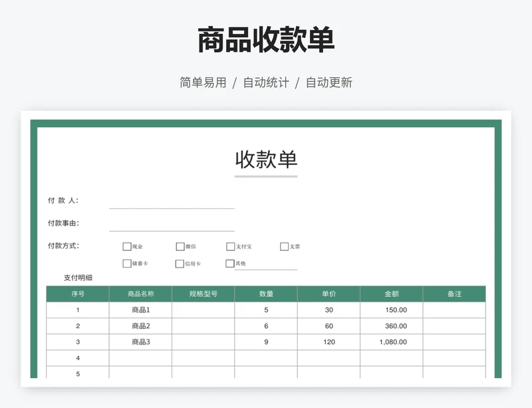This screenshot has width=532, height=408.
Task: Click unit price cell showing 120
Action: (x=329, y=342)
